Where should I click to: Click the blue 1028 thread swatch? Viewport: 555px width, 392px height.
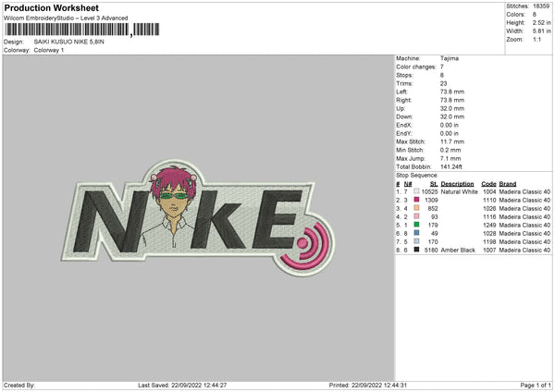pyautogui.click(x=416, y=233)
